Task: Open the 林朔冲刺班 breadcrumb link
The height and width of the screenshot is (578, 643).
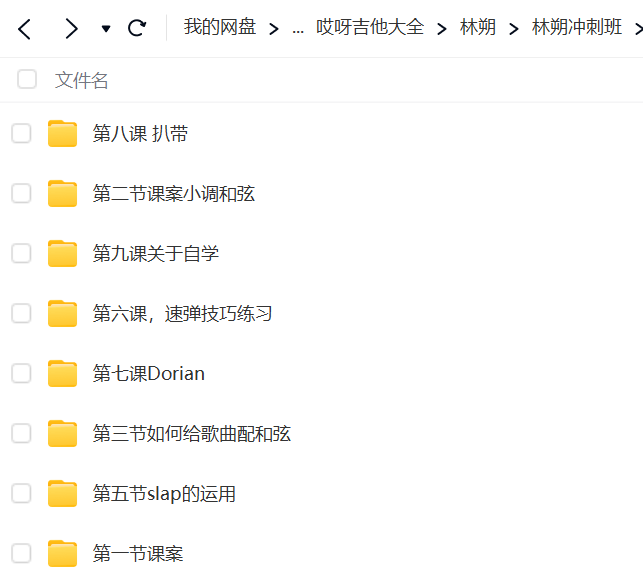Action: click(577, 27)
